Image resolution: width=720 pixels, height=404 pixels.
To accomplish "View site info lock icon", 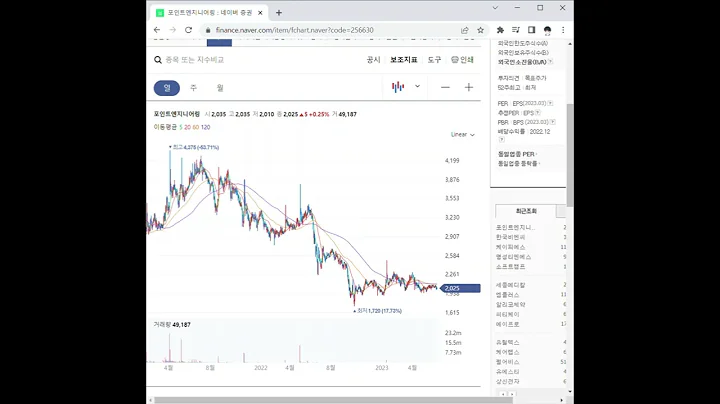I will (208, 30).
